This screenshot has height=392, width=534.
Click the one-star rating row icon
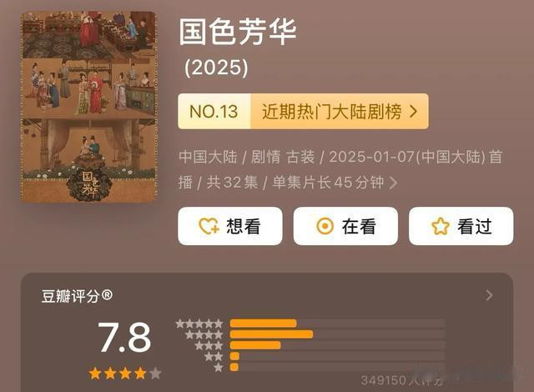[x=219, y=367]
